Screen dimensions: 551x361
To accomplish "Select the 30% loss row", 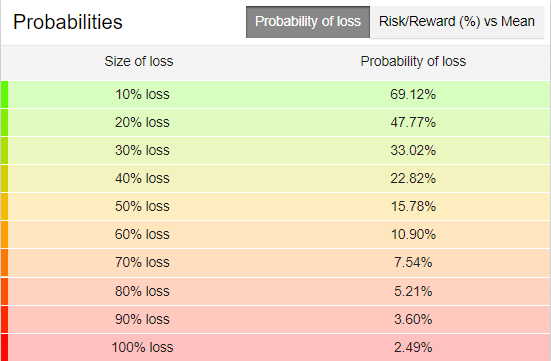I will pos(276,150).
